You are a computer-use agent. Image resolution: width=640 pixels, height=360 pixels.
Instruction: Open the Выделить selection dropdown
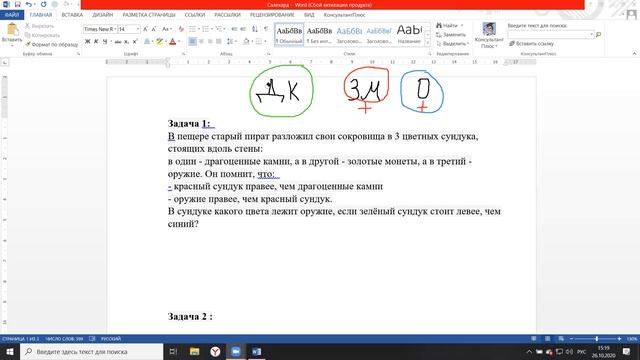pos(453,44)
